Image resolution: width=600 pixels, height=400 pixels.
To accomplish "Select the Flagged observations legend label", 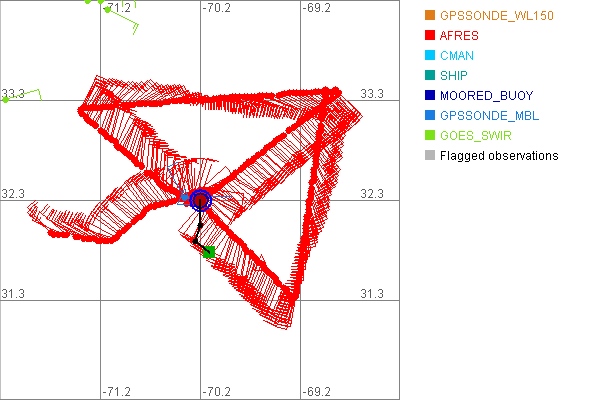I will coord(499,156).
